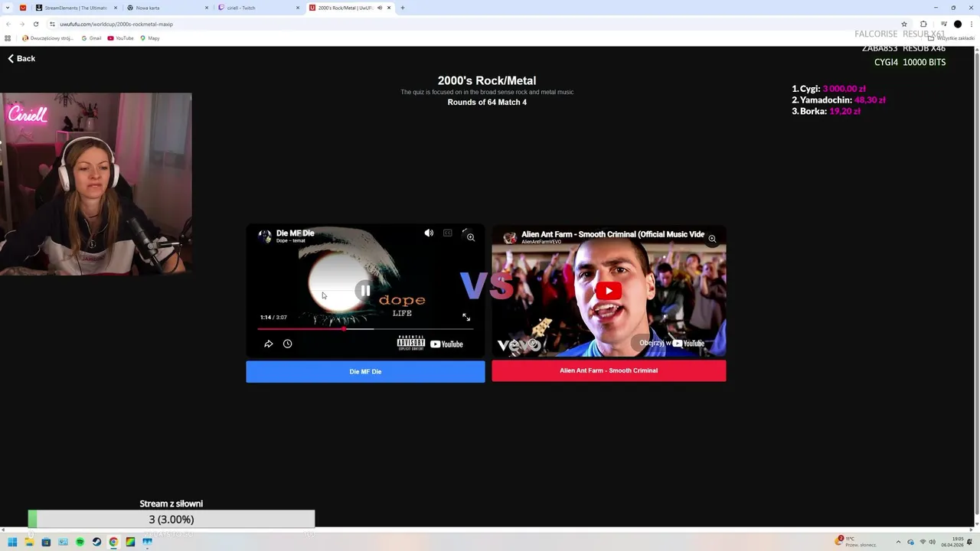Show hidden system tray icons
This screenshot has height=551, width=980.
900,542
